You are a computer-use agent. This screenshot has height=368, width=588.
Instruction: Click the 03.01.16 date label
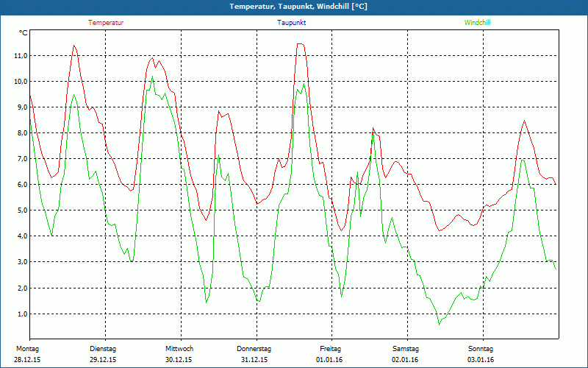coord(481,360)
